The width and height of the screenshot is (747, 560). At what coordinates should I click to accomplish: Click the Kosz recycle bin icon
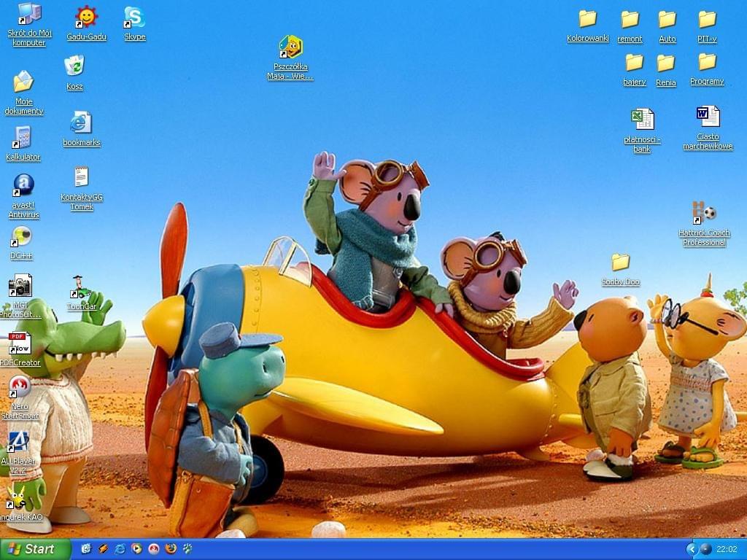click(74, 66)
